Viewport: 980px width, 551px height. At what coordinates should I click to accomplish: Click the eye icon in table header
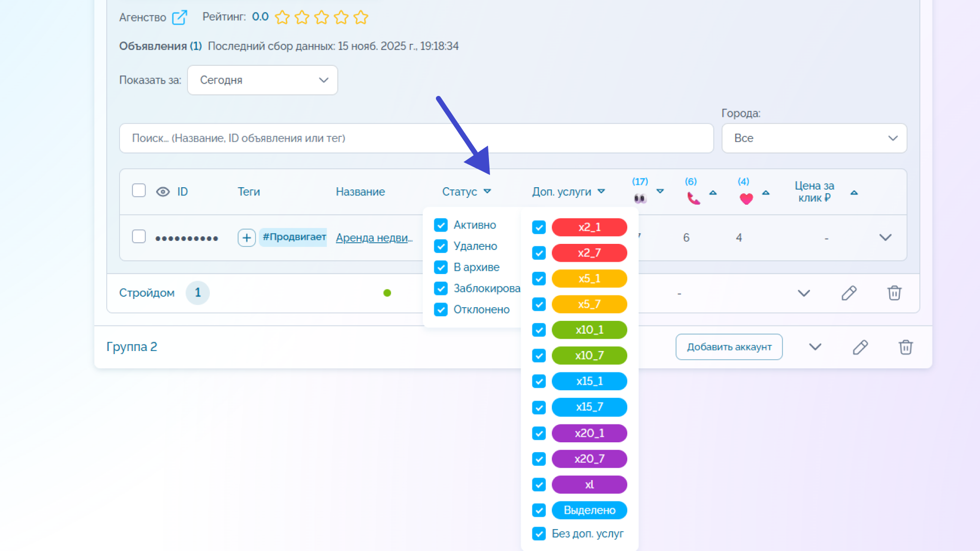tap(163, 192)
